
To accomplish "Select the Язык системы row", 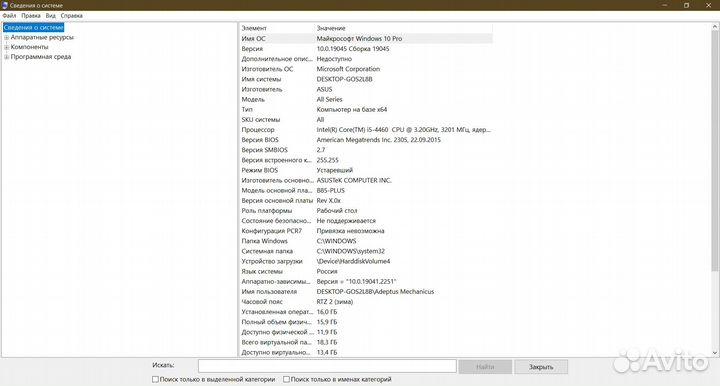I will pyautogui.click(x=366, y=271).
